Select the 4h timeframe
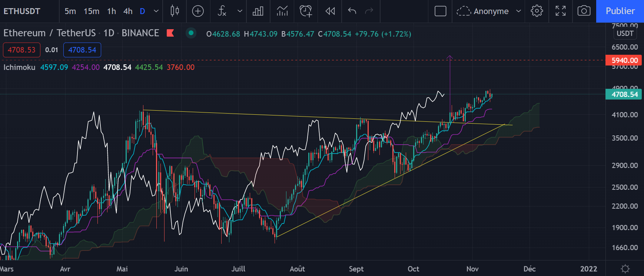 [128, 11]
